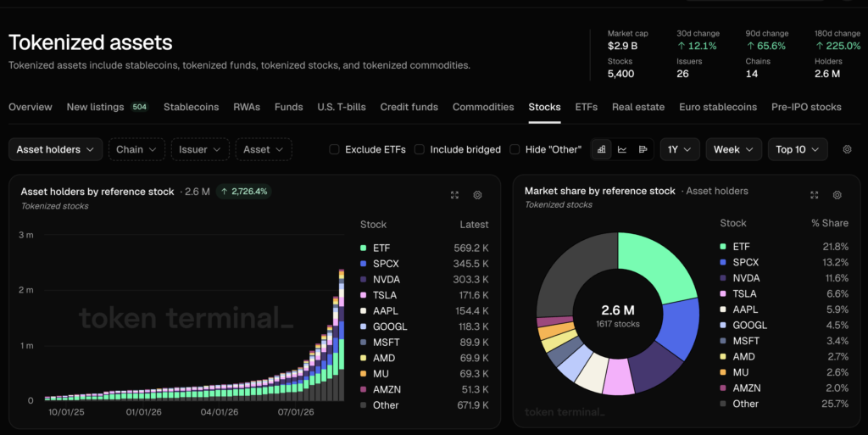Click the 504 badge on New listings
868x435 pixels.
pyautogui.click(x=140, y=107)
